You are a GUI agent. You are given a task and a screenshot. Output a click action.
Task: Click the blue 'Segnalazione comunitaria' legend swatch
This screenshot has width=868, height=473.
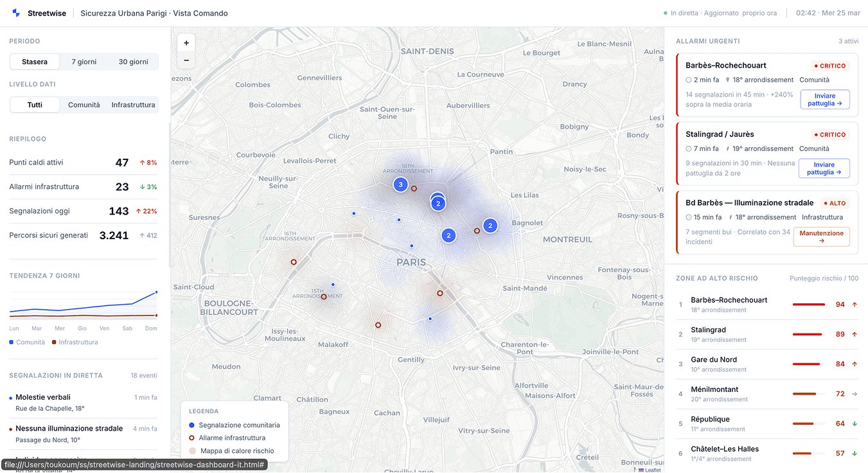point(192,425)
